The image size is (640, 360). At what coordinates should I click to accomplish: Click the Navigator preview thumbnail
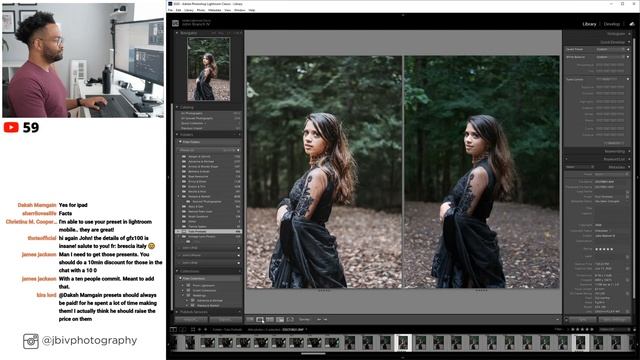coord(209,69)
